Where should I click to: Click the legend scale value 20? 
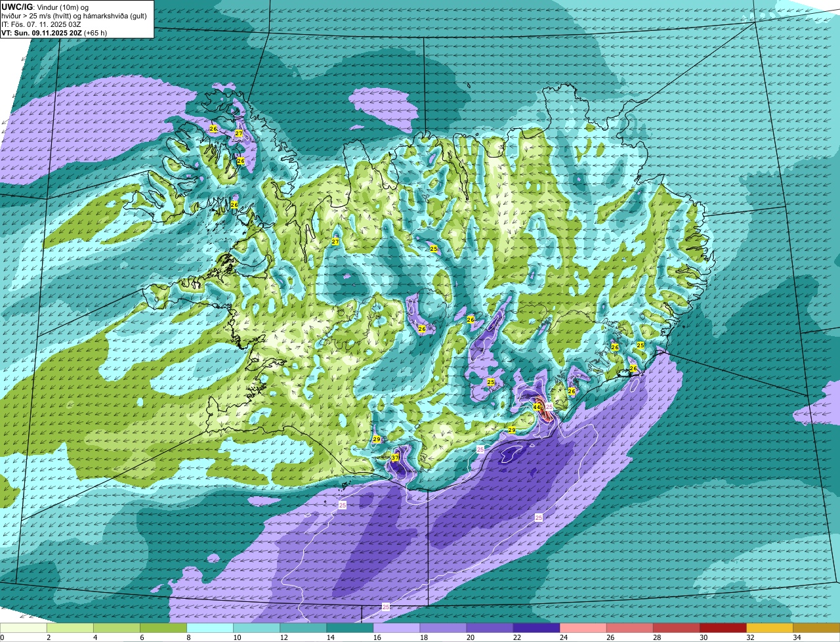coord(469,637)
